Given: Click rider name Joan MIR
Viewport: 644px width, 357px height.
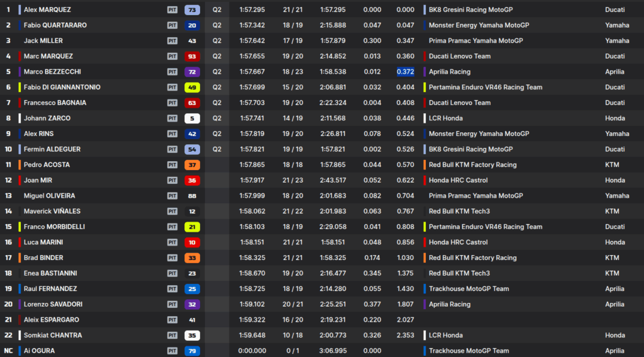Looking at the screenshot, I should pyautogui.click(x=38, y=180).
